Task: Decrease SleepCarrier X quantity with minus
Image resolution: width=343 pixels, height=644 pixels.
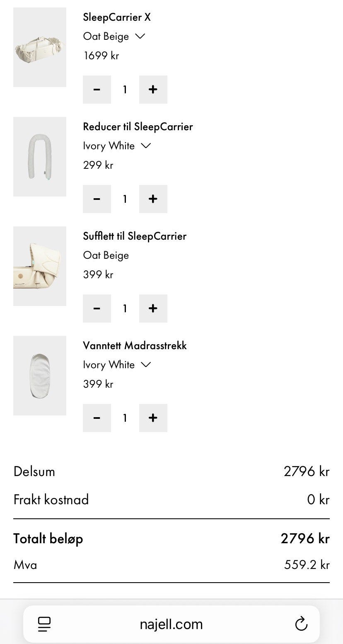Action: pos(97,90)
